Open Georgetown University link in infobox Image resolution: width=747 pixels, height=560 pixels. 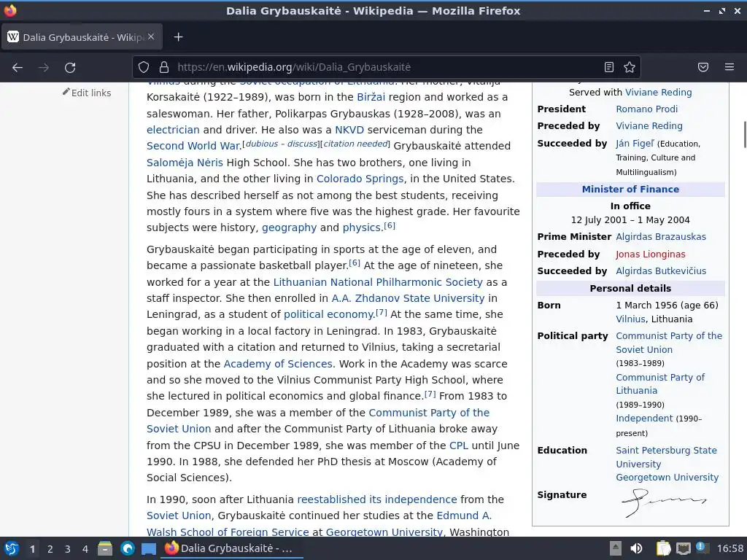tap(667, 477)
